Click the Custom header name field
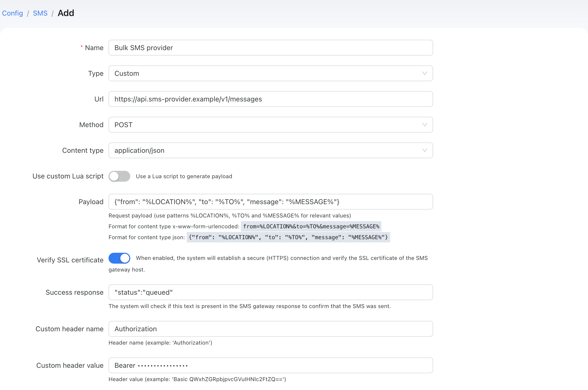Viewport: 588px width, 390px height. pos(271,329)
